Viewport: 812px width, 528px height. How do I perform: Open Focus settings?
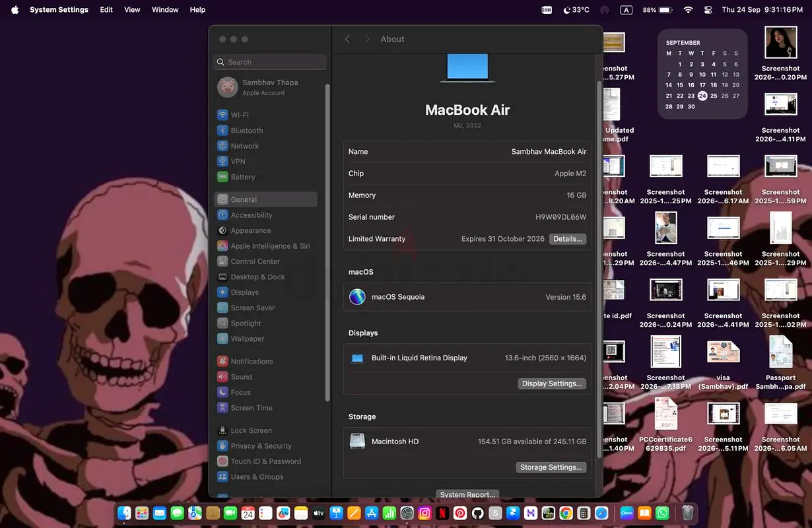click(265, 392)
